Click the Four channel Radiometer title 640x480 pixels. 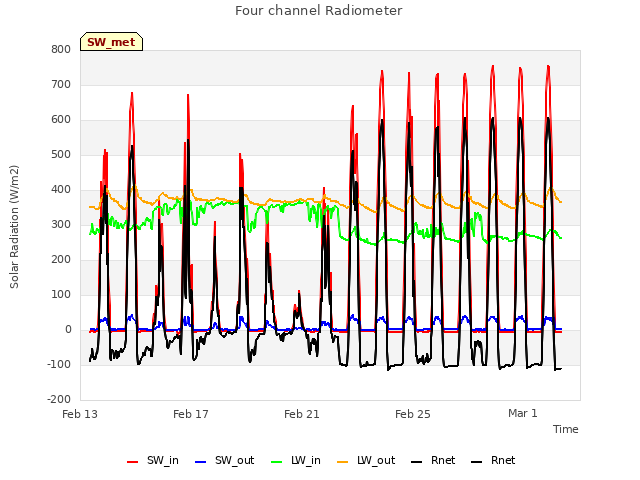tap(319, 11)
